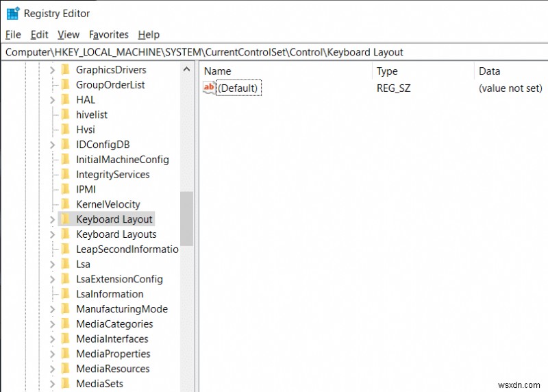
Task: Expand the Keyboard Layouts key
Action: click(x=53, y=234)
